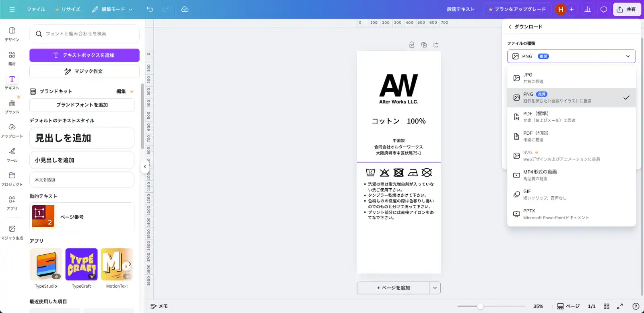Select GIF file type option

coord(571,195)
